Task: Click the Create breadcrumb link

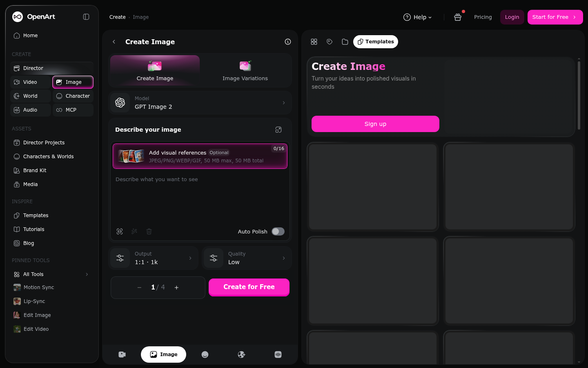Action: tap(117, 17)
